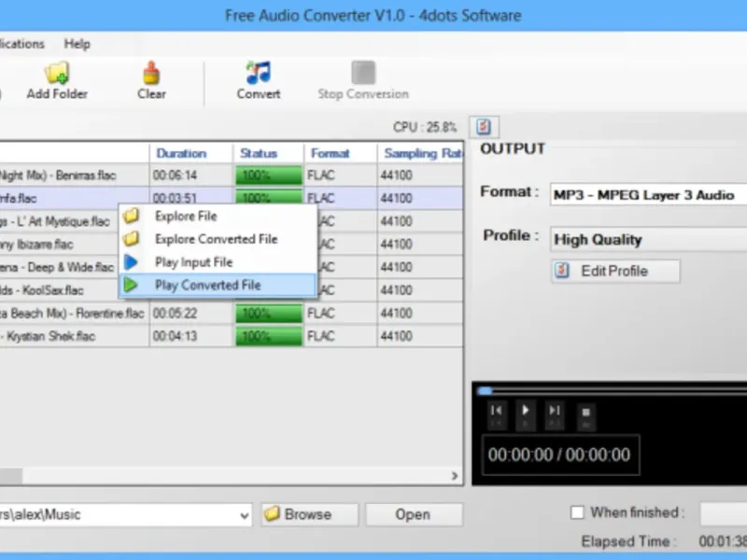Click the Clear brush icon

(151, 73)
